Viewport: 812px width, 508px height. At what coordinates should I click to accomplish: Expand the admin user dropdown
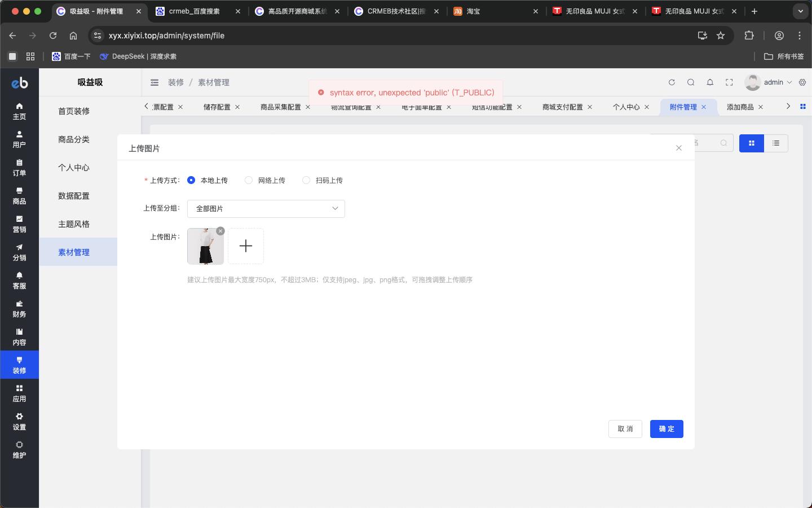click(x=769, y=82)
